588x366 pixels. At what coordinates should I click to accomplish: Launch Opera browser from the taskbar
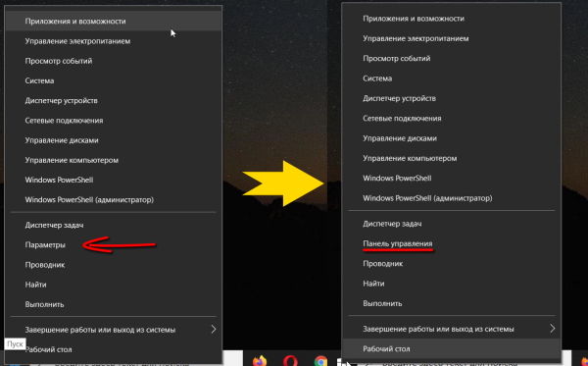[291, 361]
